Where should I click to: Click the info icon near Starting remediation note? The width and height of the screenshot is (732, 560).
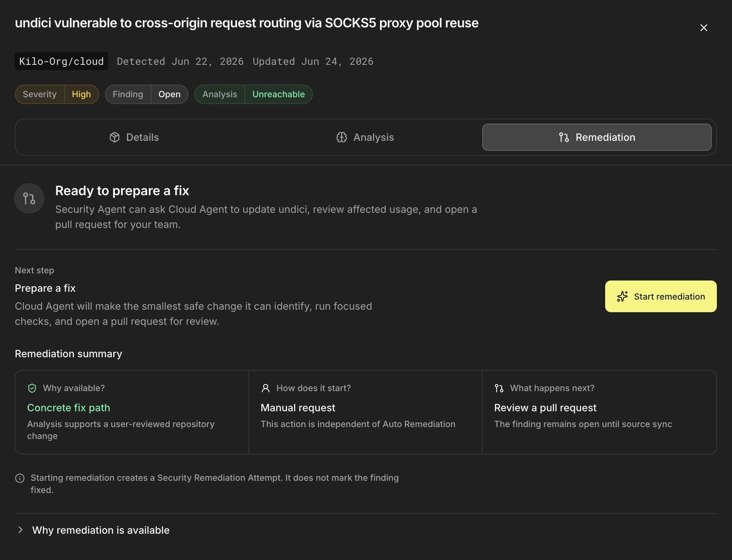[x=20, y=478]
